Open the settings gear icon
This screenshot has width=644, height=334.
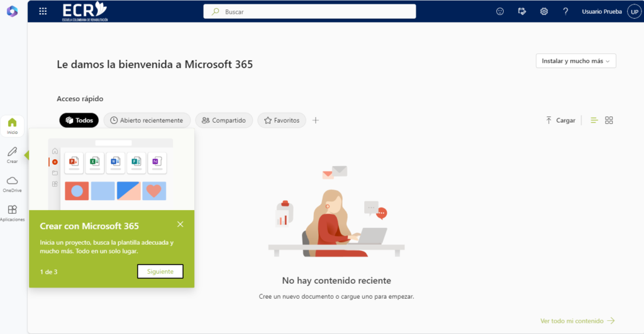point(544,11)
